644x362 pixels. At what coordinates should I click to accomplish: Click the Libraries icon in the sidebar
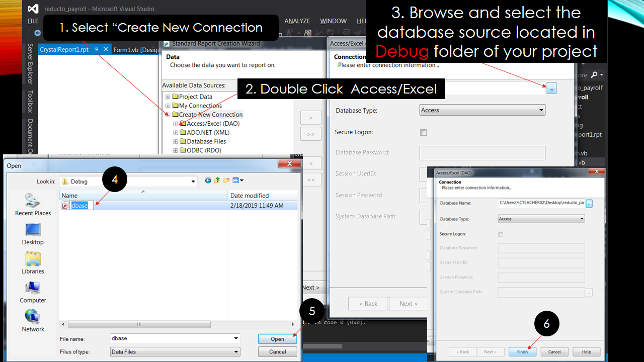pyautogui.click(x=32, y=261)
